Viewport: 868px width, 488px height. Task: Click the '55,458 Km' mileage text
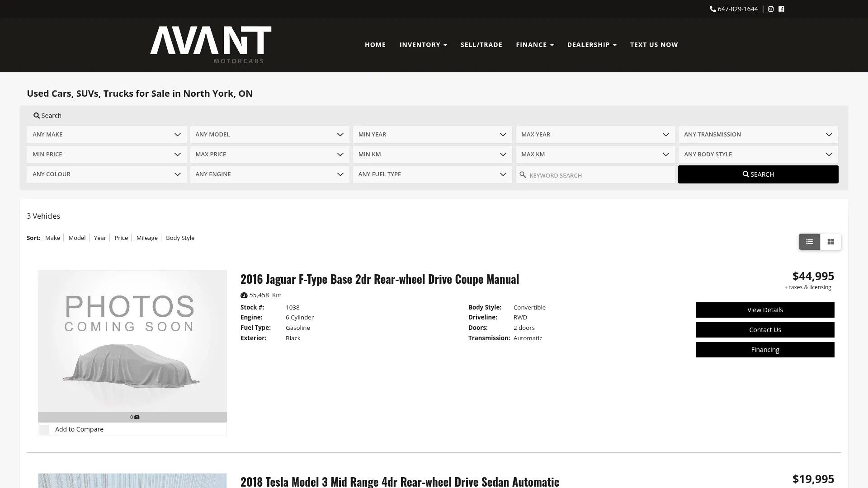click(x=265, y=295)
